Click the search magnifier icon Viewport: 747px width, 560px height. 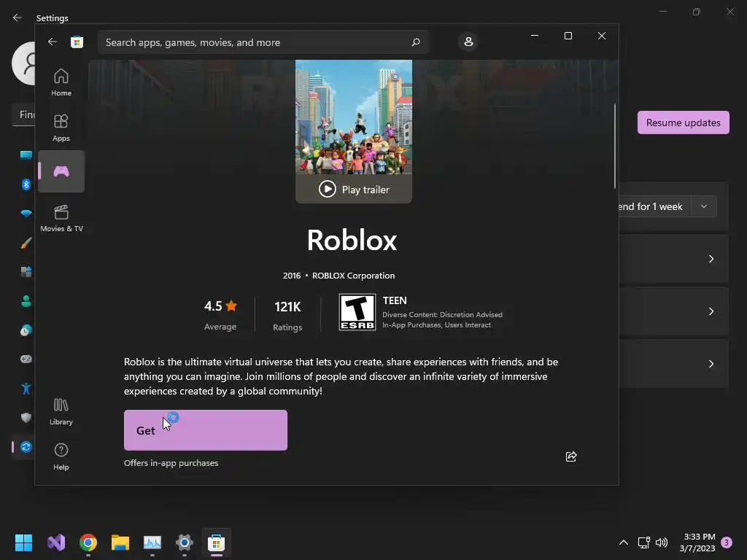pyautogui.click(x=415, y=42)
